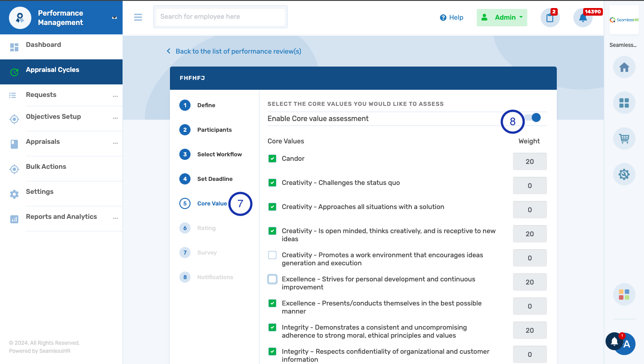
Task: Expand the Appraisals submenu ellipsis
Action: pos(115,143)
